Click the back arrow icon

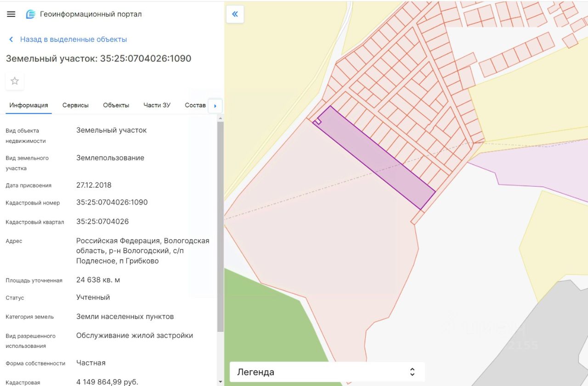[11, 39]
